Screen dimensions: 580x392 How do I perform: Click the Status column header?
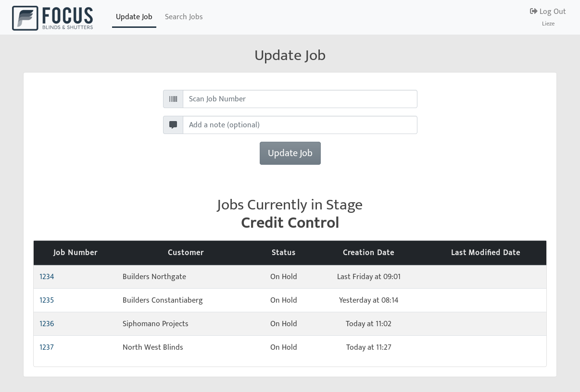pyautogui.click(x=283, y=253)
